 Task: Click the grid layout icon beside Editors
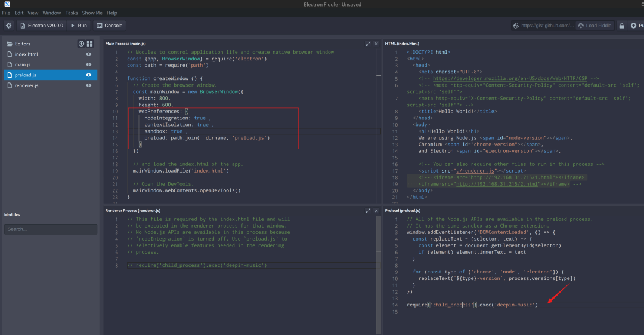pyautogui.click(x=89, y=44)
